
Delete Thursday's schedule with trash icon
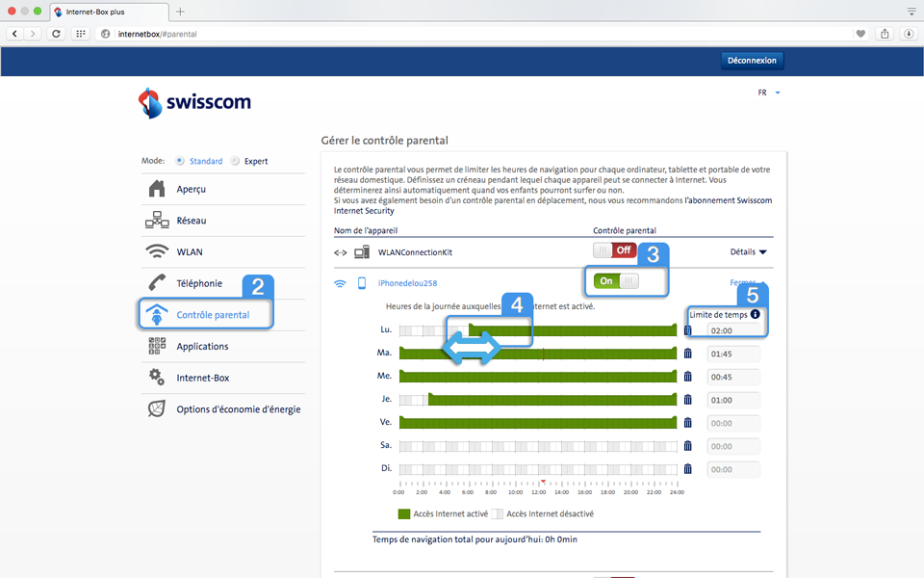687,400
